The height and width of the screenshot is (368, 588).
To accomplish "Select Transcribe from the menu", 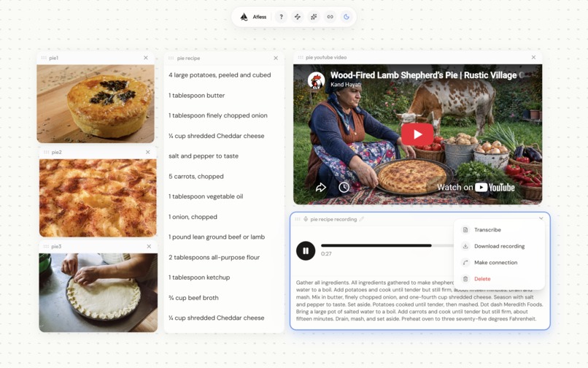I will (499, 230).
